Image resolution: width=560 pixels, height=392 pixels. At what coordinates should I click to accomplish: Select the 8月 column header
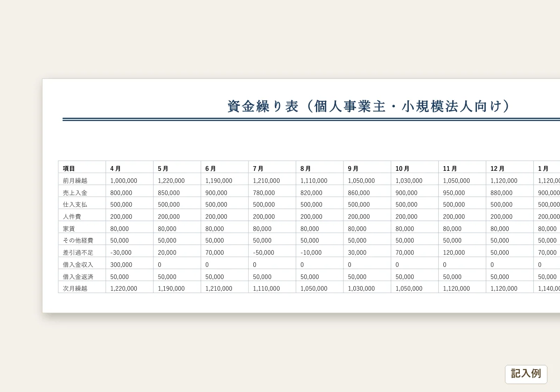click(320, 168)
